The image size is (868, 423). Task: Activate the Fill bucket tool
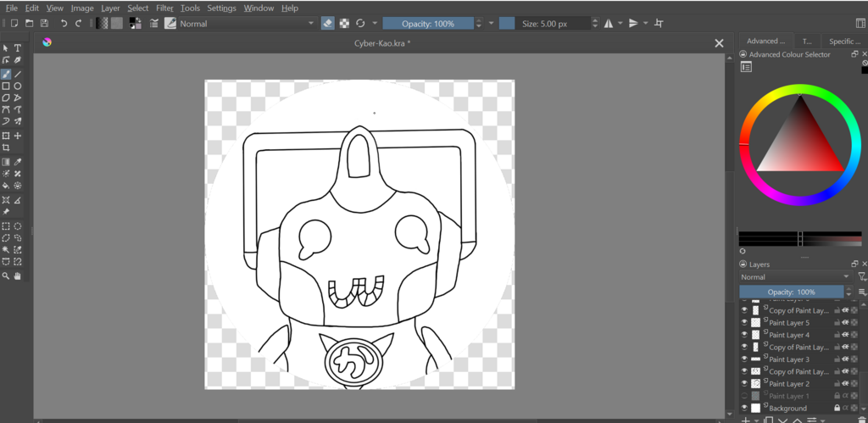pyautogui.click(x=6, y=186)
